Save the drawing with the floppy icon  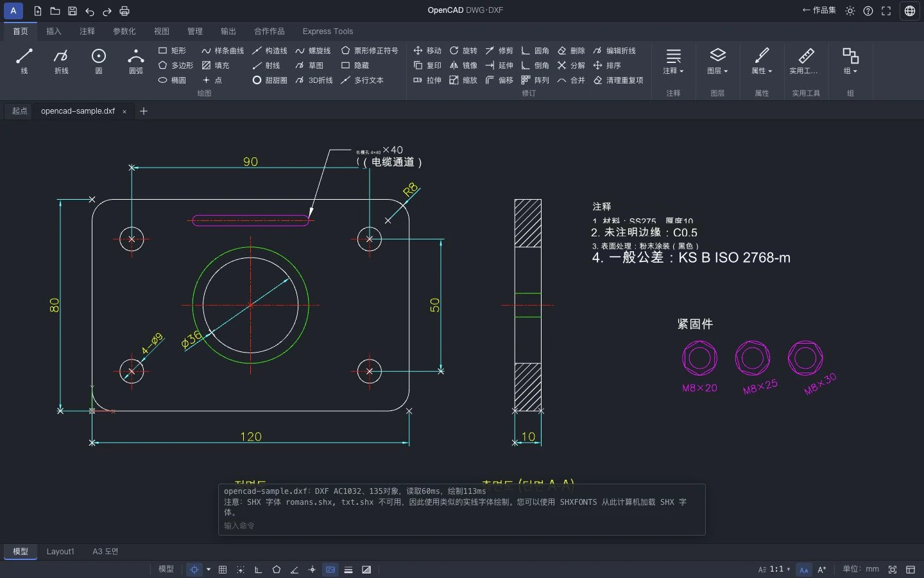(73, 11)
